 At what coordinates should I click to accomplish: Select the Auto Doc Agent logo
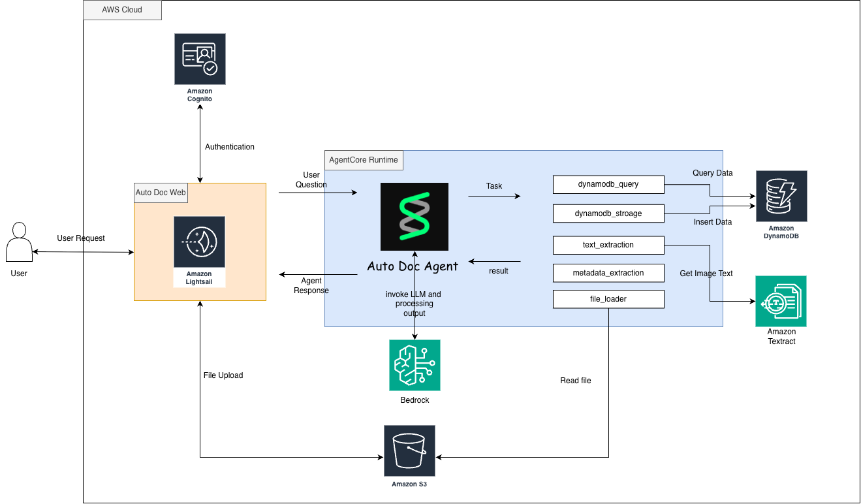[415, 217]
